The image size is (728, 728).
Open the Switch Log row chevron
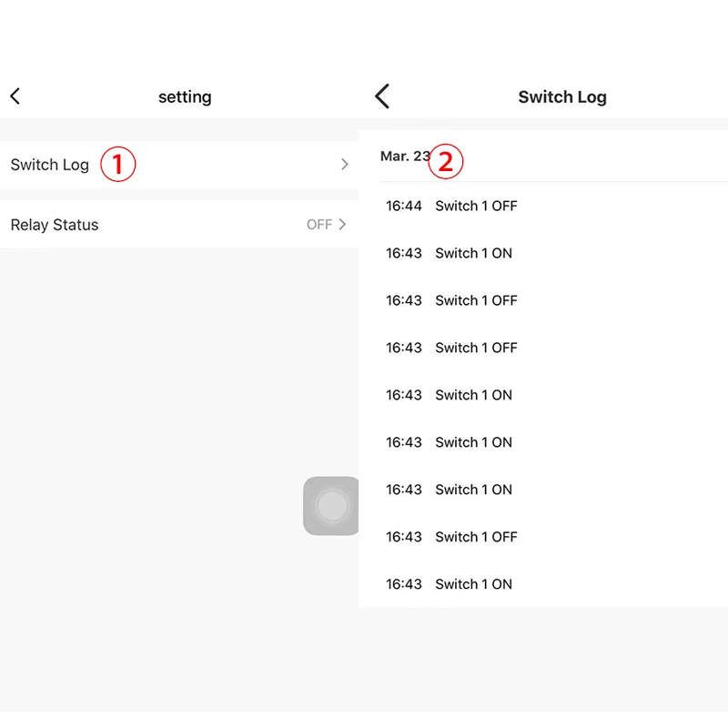(x=344, y=165)
